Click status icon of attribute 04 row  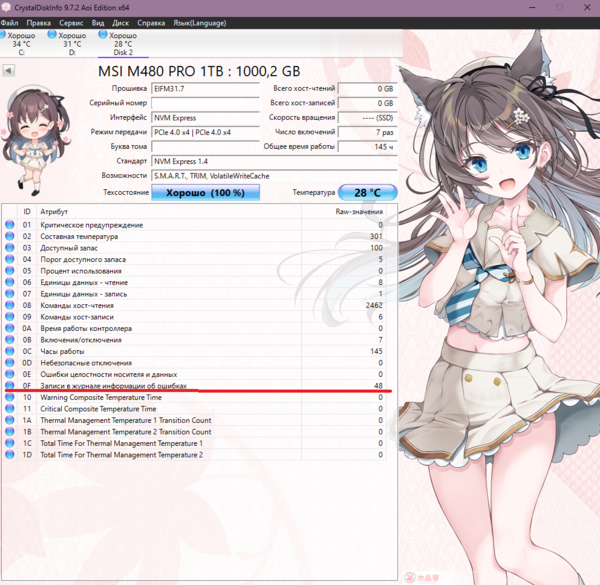10,259
